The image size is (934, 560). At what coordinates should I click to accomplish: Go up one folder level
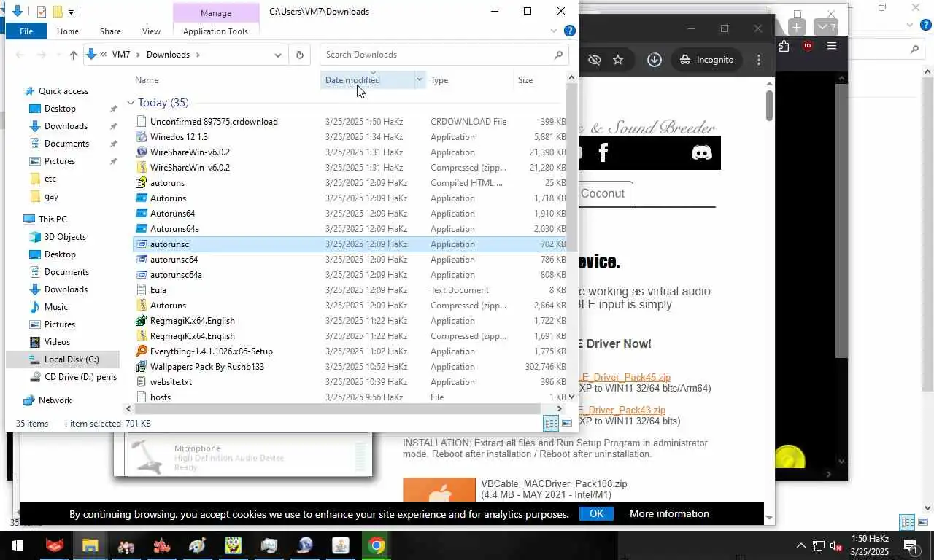tap(73, 55)
